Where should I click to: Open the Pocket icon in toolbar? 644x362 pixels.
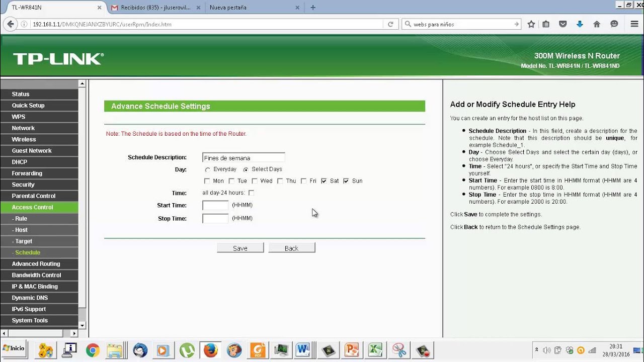pos(563,24)
